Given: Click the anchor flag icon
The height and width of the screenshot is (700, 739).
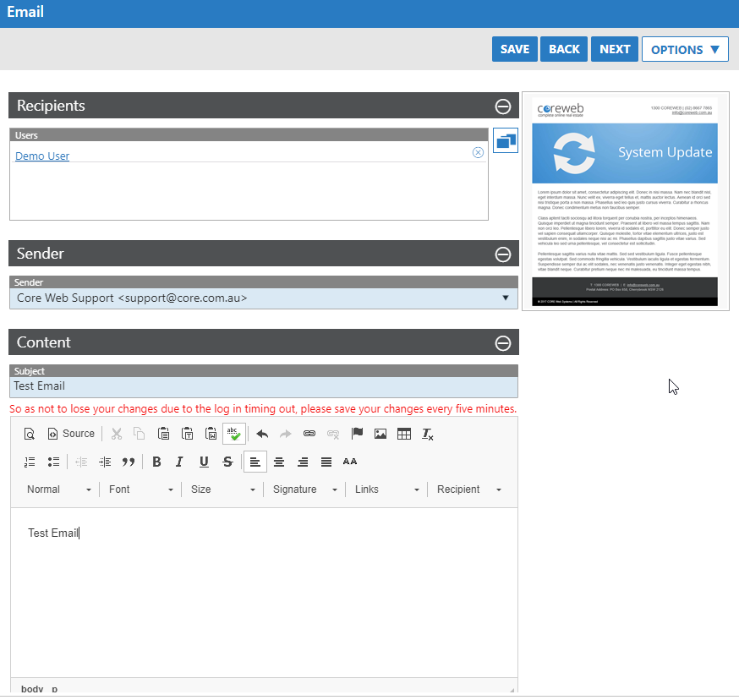Looking at the screenshot, I should pos(357,434).
